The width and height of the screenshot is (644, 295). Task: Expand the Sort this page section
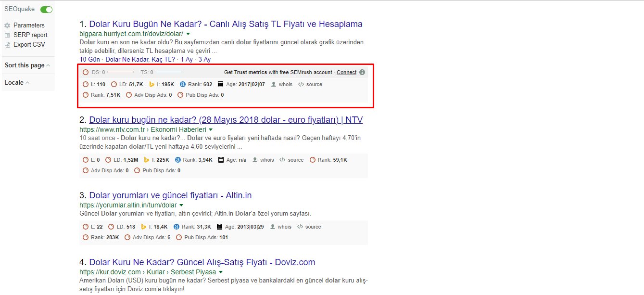pos(27,65)
